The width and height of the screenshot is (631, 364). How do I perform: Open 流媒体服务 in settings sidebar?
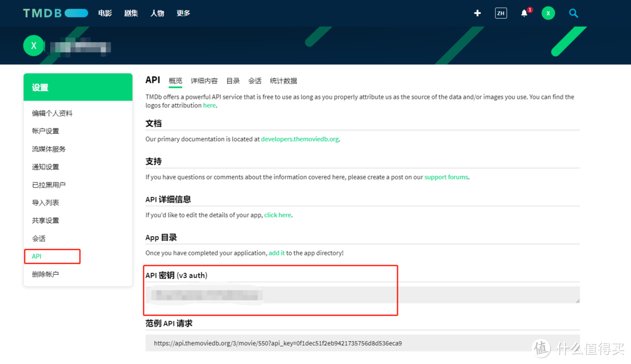coord(48,149)
